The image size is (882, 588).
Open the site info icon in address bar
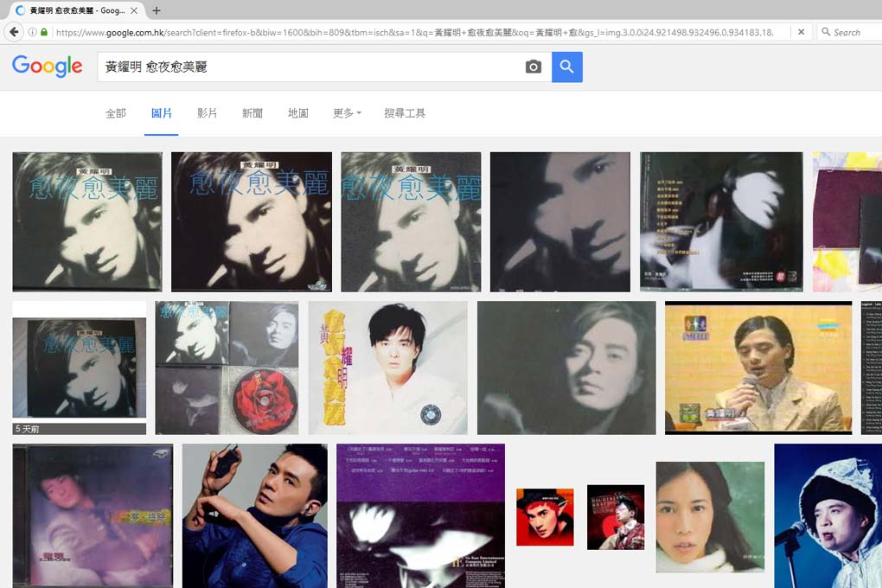pyautogui.click(x=32, y=32)
